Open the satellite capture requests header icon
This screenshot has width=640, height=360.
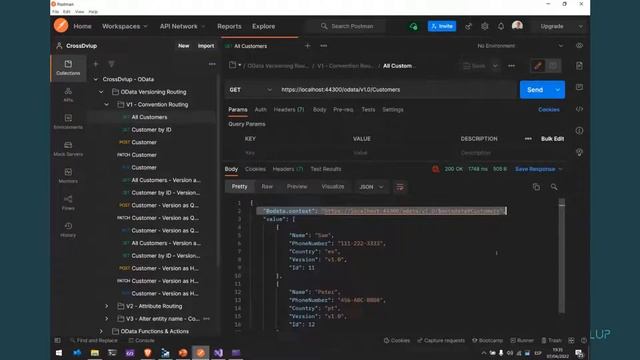click(468, 26)
